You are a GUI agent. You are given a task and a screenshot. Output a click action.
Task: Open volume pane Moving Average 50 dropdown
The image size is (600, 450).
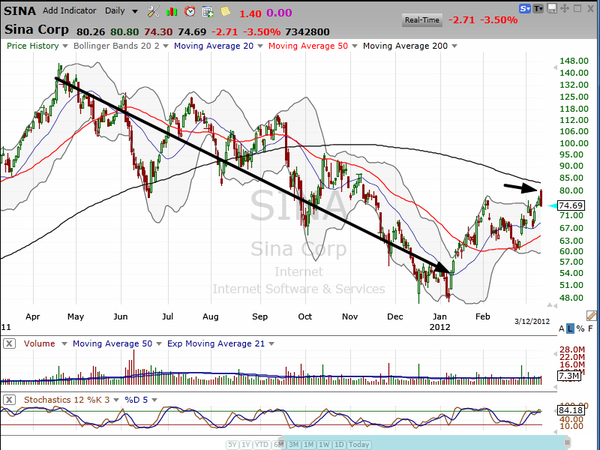(159, 344)
